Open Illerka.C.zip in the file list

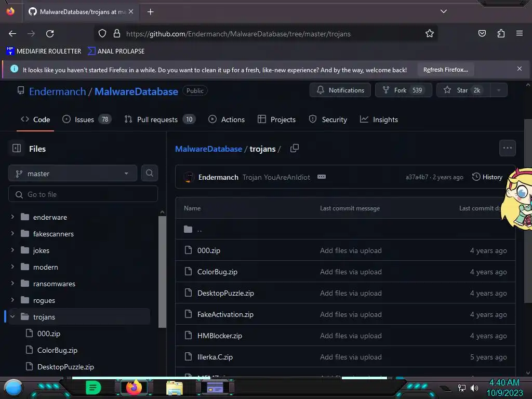coord(215,357)
